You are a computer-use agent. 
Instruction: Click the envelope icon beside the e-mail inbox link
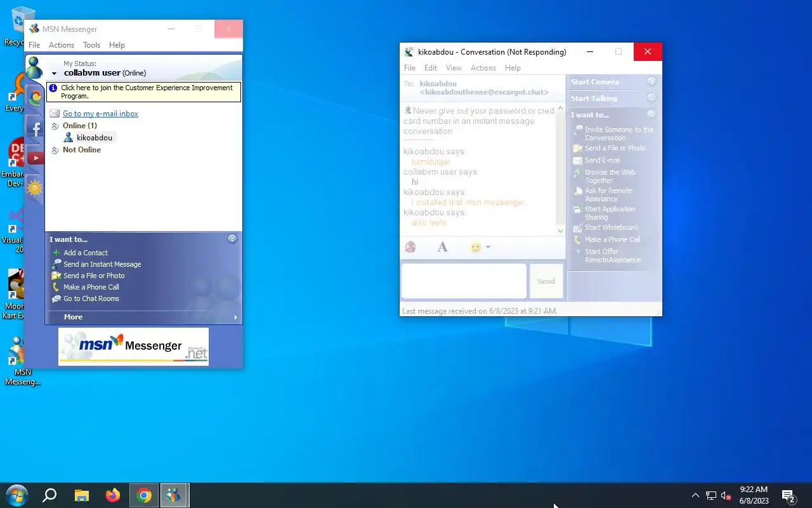pyautogui.click(x=55, y=114)
